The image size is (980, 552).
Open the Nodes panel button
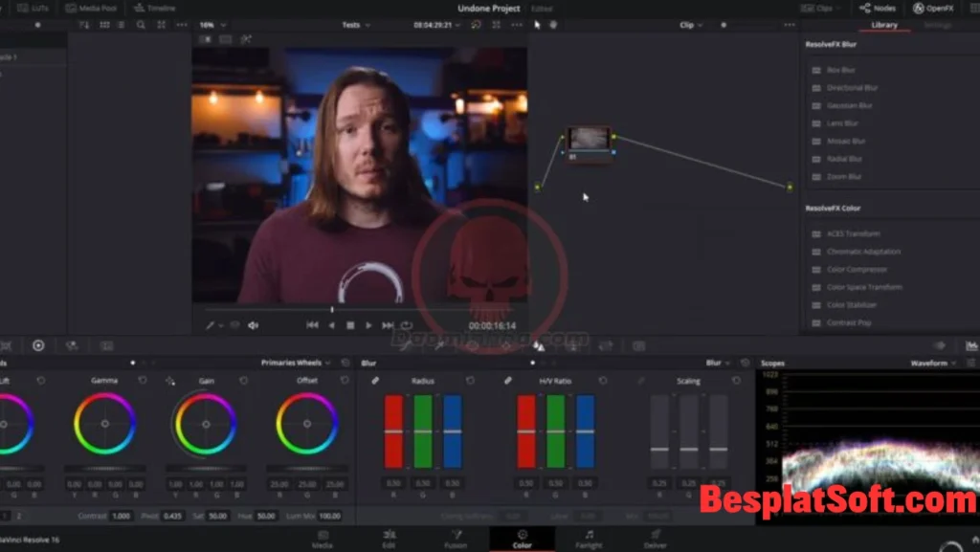pos(878,8)
